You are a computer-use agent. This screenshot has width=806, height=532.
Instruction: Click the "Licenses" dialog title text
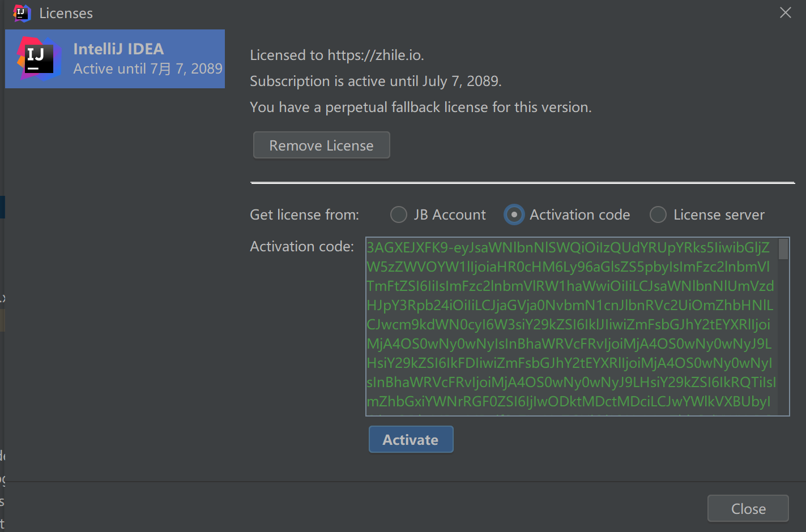coord(66,13)
